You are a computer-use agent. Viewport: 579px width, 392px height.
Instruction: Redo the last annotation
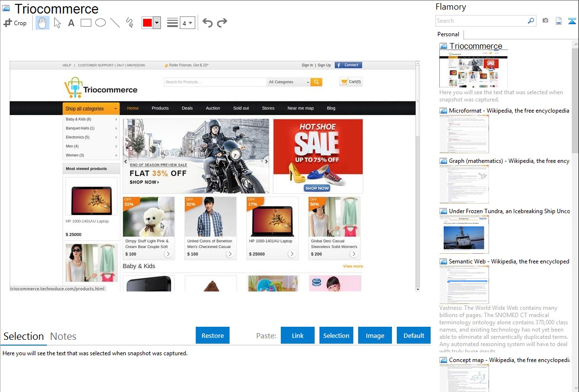click(x=222, y=23)
